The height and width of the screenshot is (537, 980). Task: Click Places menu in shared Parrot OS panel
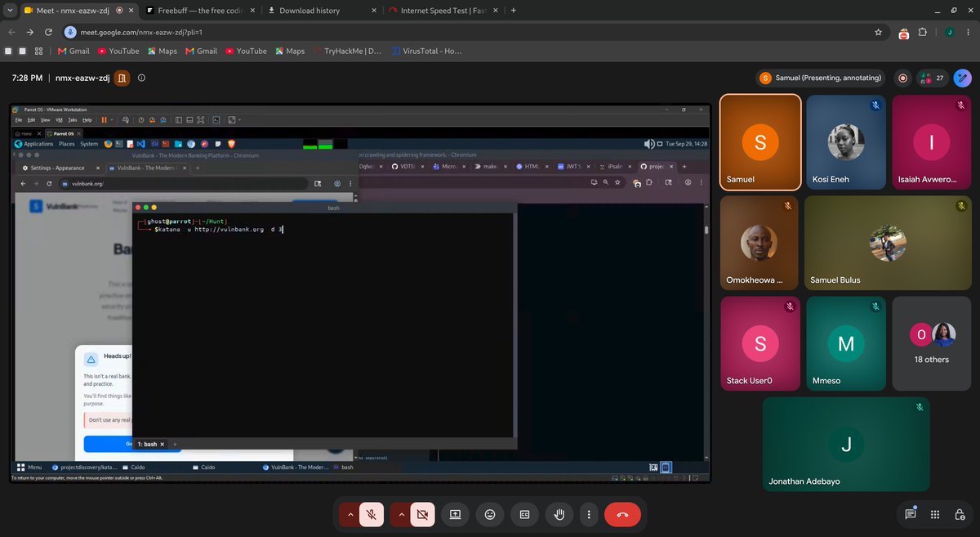click(x=66, y=144)
